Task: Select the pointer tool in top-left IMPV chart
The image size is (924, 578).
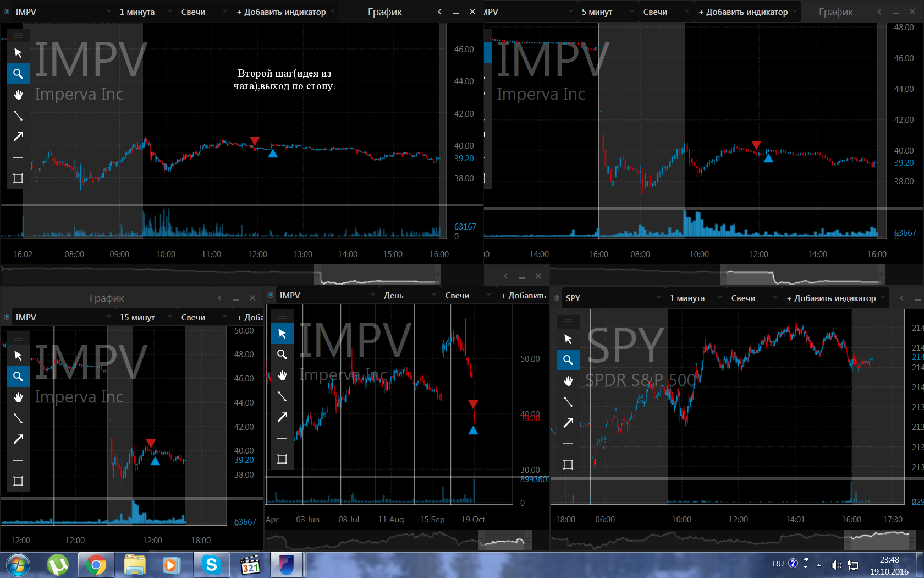Action: [x=18, y=53]
